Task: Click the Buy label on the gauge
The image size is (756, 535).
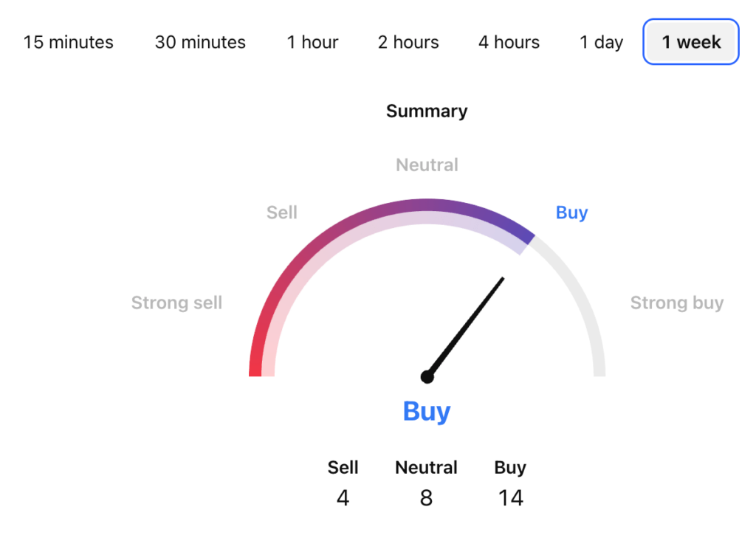Action: tap(571, 213)
